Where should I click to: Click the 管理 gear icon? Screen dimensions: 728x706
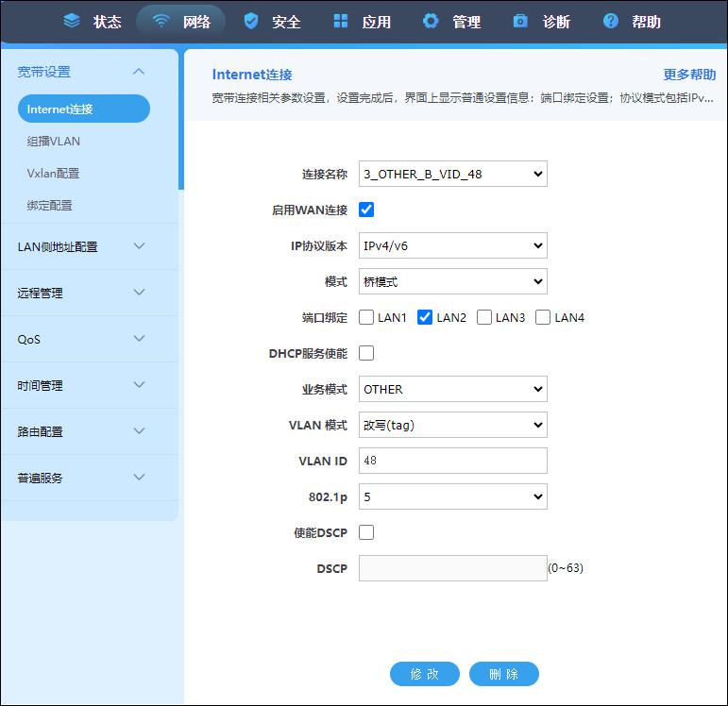431,22
